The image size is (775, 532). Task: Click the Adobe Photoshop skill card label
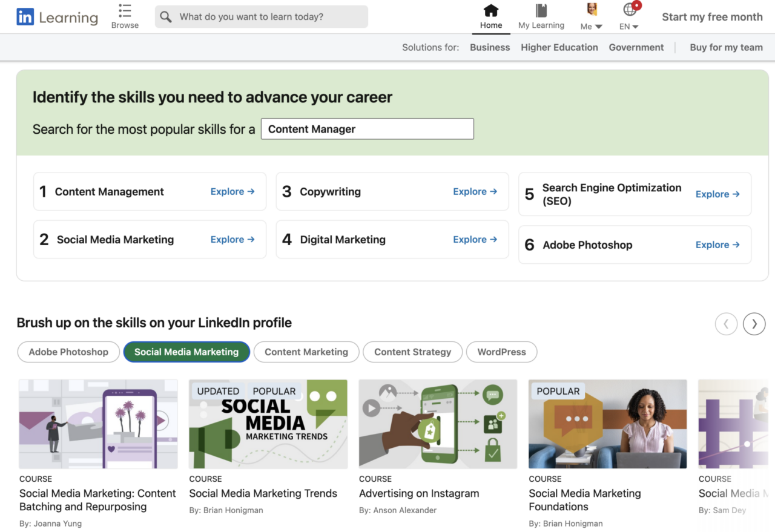tap(587, 245)
